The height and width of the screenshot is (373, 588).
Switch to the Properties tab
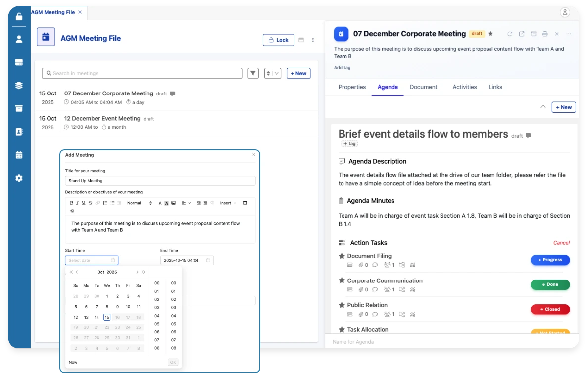(x=352, y=87)
